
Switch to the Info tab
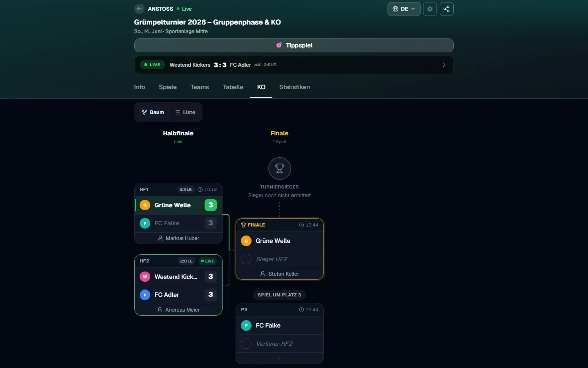coord(140,87)
